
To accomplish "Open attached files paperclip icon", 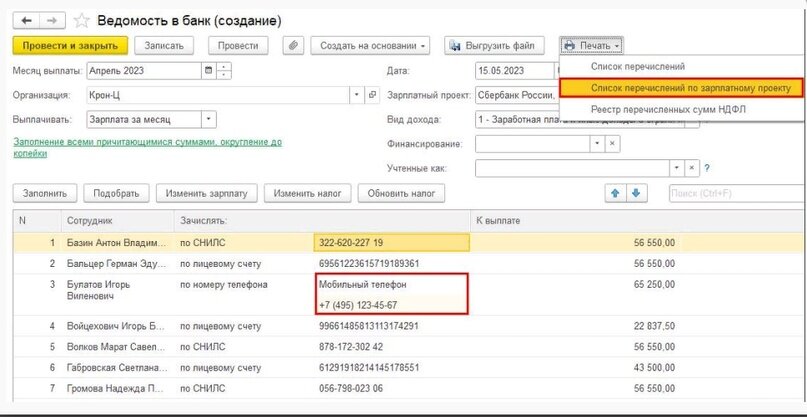I will pyautogui.click(x=293, y=45).
